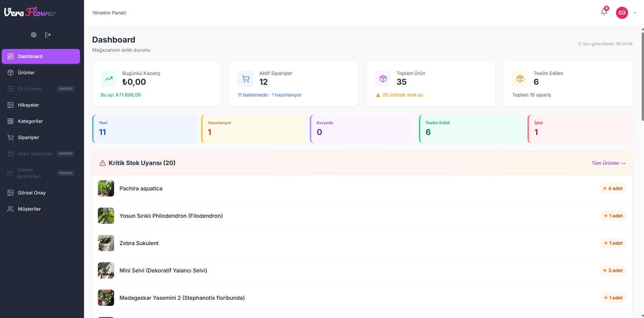Click the purple box icon in Toplam Ürün
Image resolution: width=644 pixels, height=318 pixels.
click(x=383, y=79)
